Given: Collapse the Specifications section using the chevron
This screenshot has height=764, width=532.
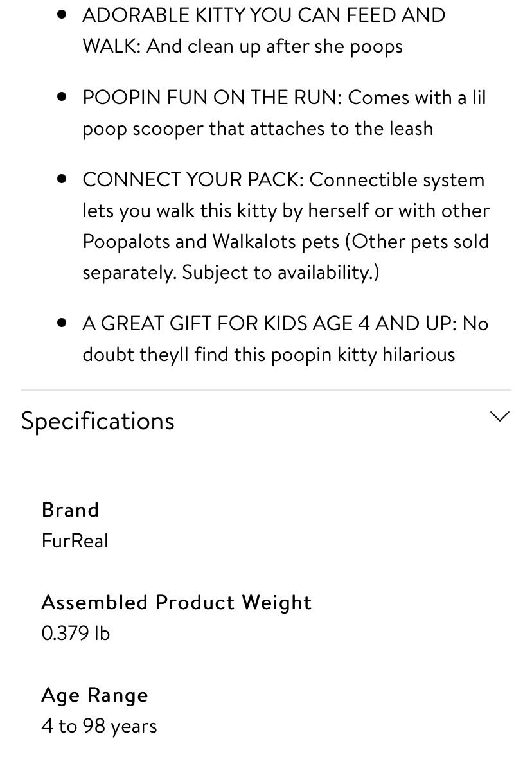Looking at the screenshot, I should [499, 416].
